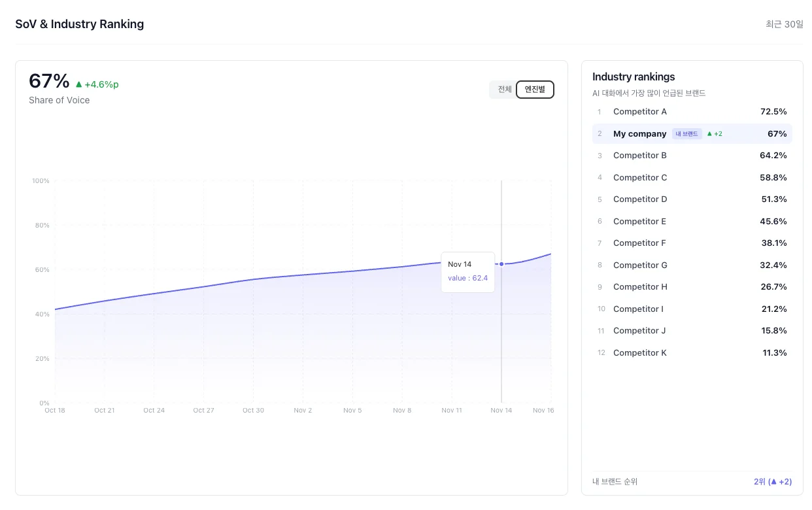Click the green +4.6%p increase arrow
Screen dimensions: 812x510
pos(79,84)
